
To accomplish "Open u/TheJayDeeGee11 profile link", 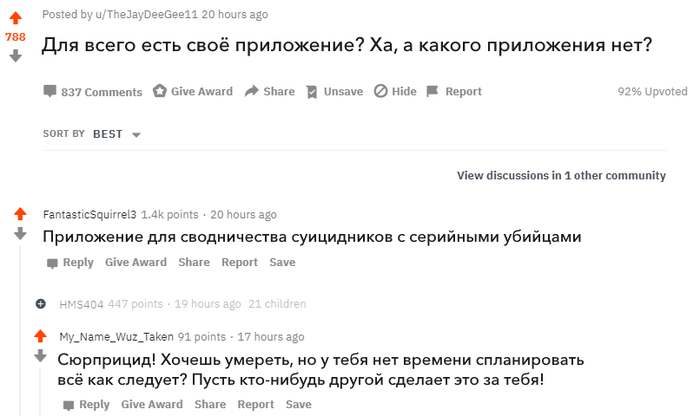I will pyautogui.click(x=146, y=14).
